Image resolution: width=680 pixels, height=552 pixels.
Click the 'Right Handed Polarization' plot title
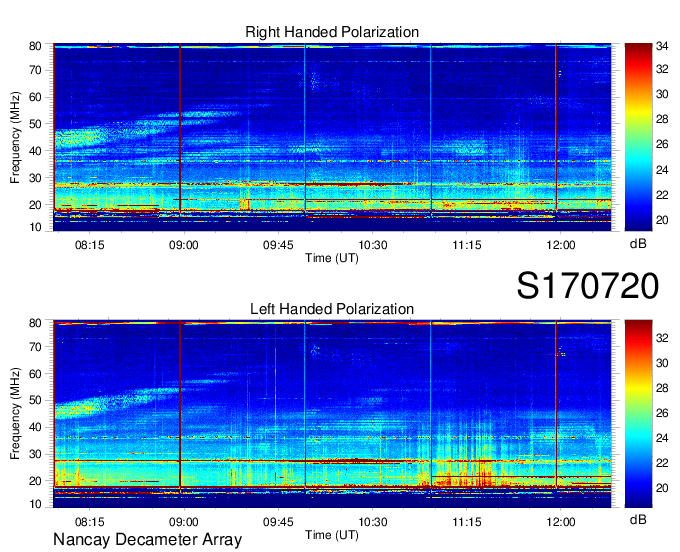(x=332, y=32)
